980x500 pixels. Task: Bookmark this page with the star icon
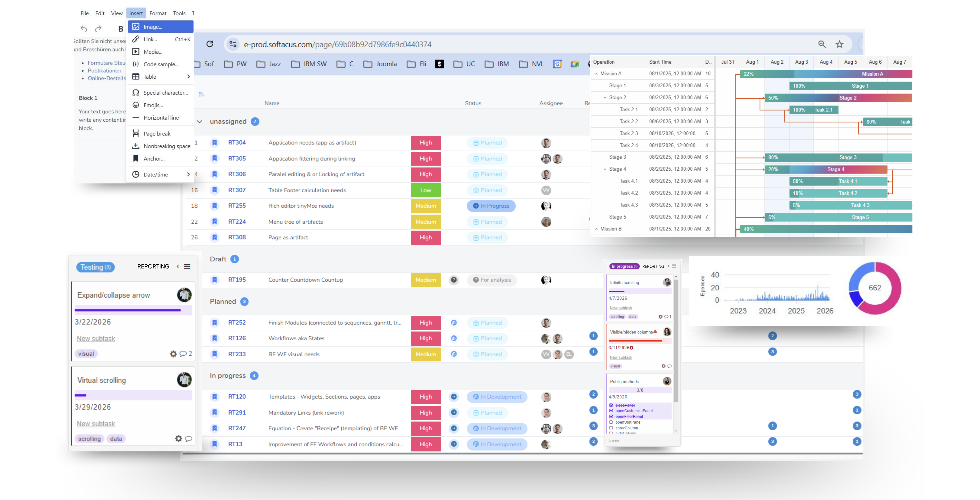click(839, 44)
